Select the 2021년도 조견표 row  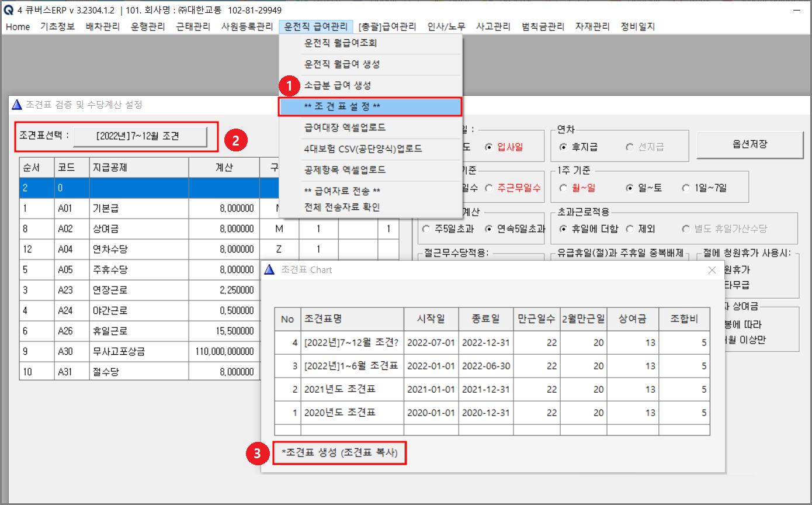click(x=492, y=389)
